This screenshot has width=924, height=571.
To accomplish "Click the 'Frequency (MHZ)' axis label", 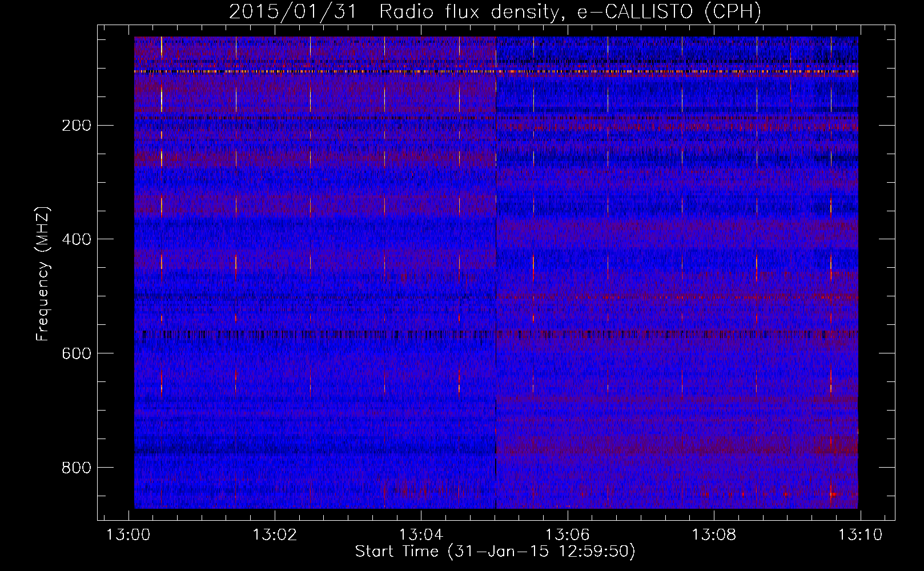I will coord(43,274).
